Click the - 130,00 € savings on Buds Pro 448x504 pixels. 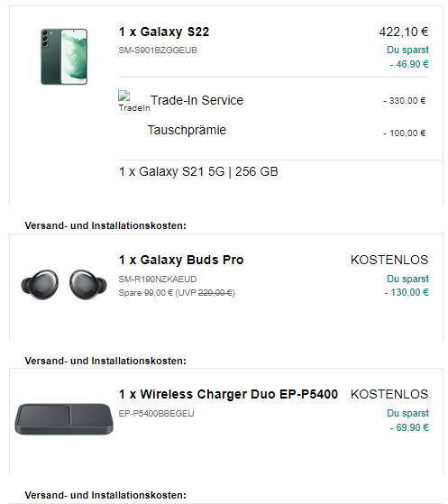(x=407, y=292)
